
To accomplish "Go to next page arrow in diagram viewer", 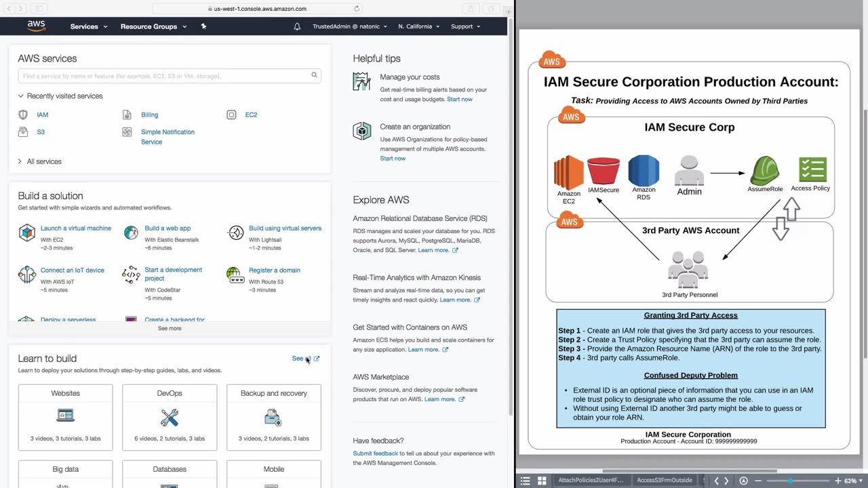I will tap(726, 481).
